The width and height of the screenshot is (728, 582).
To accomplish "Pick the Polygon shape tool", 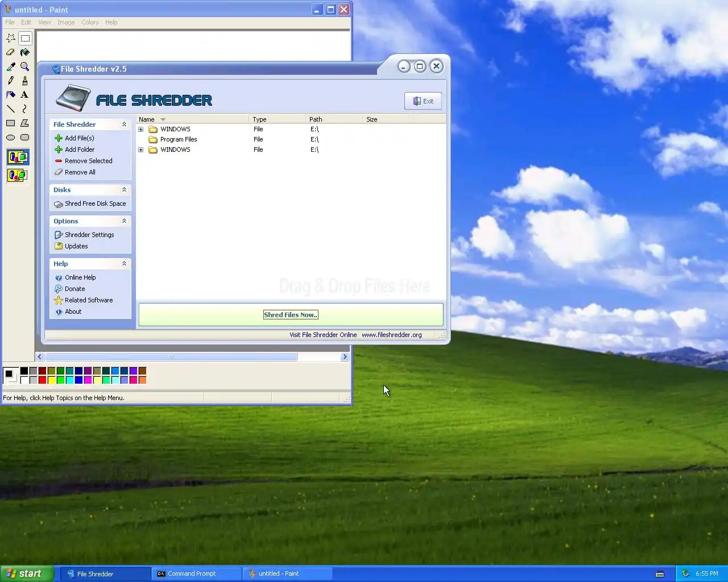I will (25, 123).
